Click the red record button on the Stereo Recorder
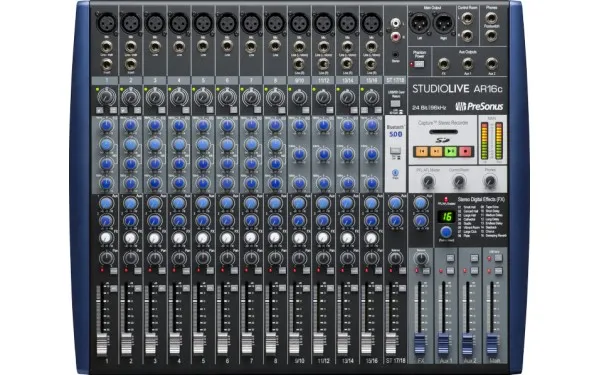 [466, 151]
